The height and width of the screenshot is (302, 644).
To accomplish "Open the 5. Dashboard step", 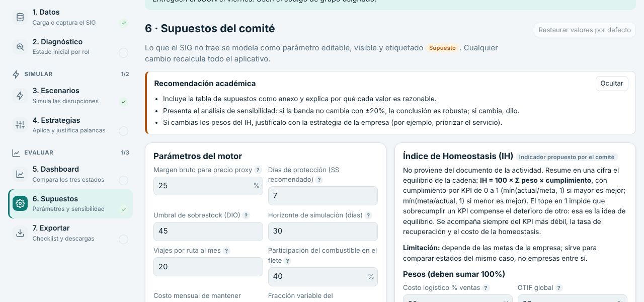I will [70, 174].
